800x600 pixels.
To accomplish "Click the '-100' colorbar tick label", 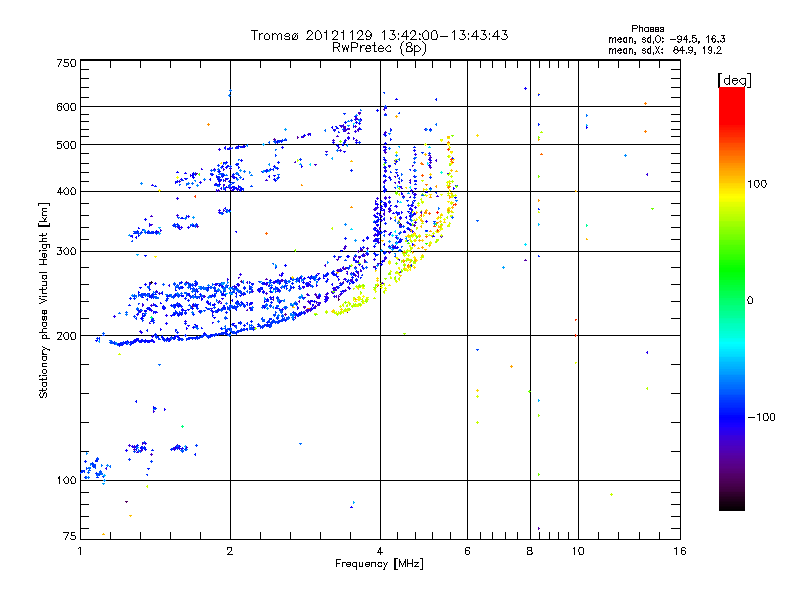I will (762, 417).
